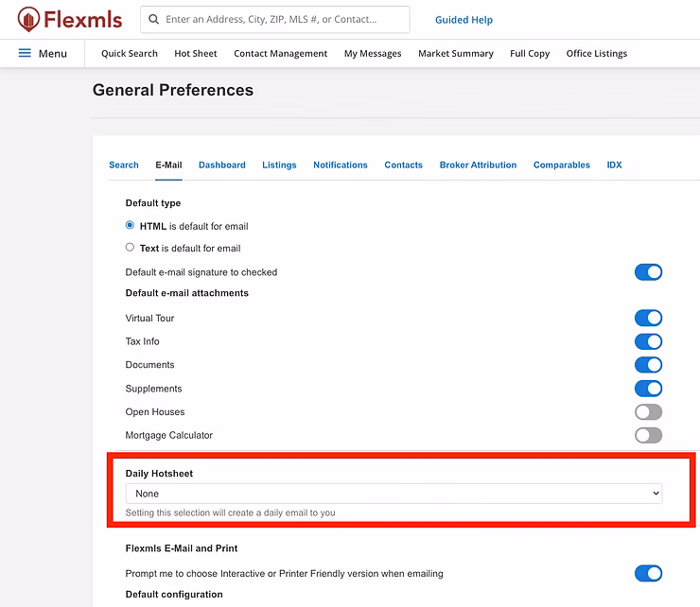Open the hamburger Menu icon
The width and height of the screenshot is (700, 607).
[25, 53]
